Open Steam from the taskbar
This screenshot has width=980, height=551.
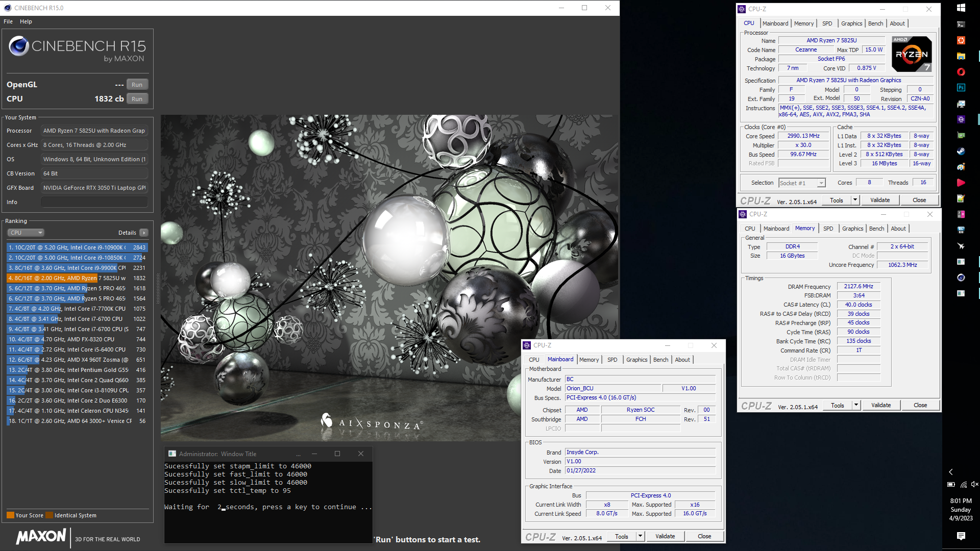[x=961, y=151]
